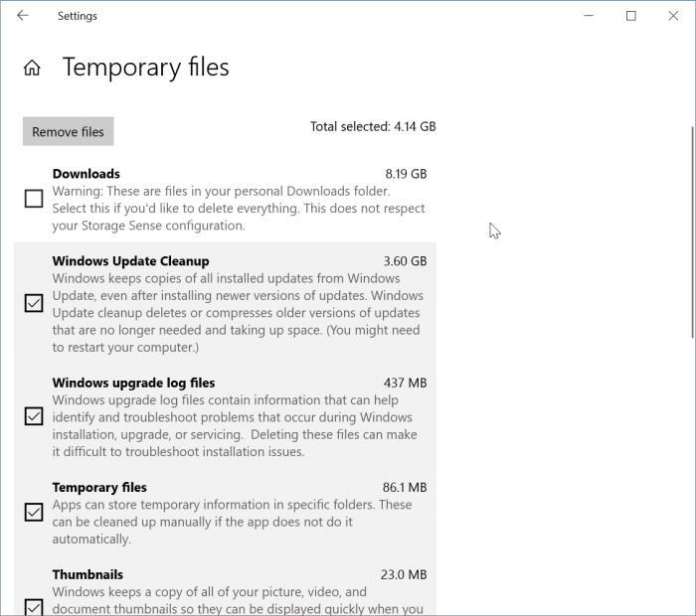Click the upgrade log files description
The image size is (696, 616).
pyautogui.click(x=235, y=426)
